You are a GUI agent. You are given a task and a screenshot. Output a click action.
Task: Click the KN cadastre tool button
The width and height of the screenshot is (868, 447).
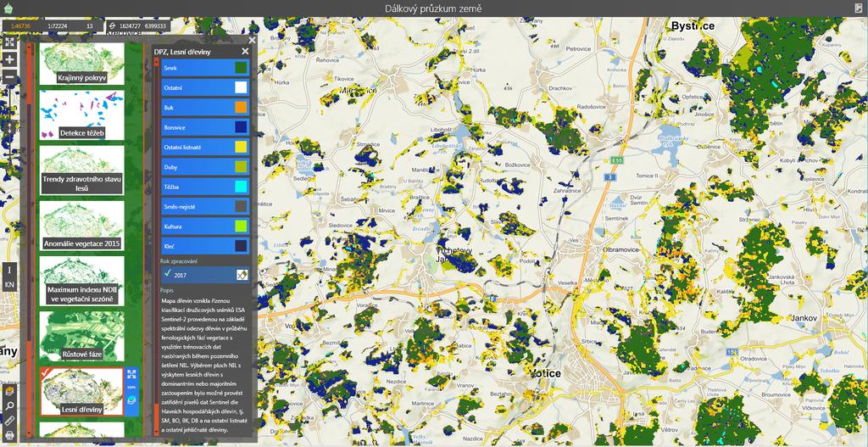point(9,284)
